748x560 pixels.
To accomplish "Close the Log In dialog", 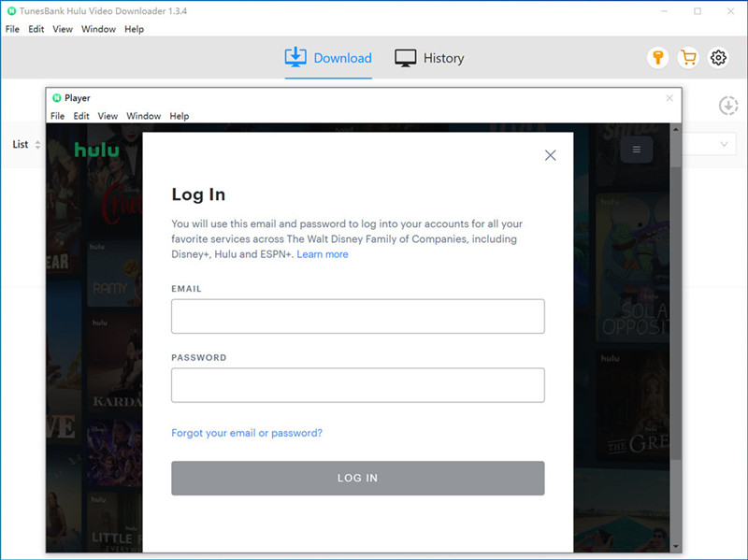I will point(550,155).
